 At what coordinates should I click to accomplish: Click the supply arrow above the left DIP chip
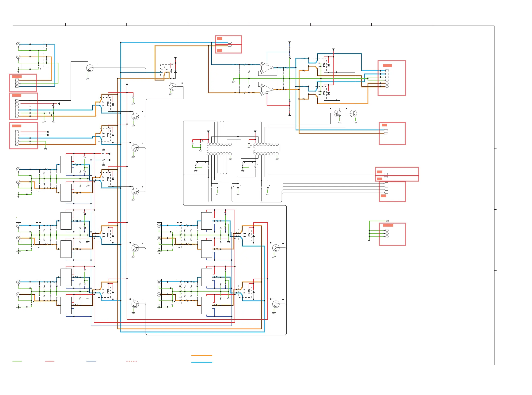[208, 132]
